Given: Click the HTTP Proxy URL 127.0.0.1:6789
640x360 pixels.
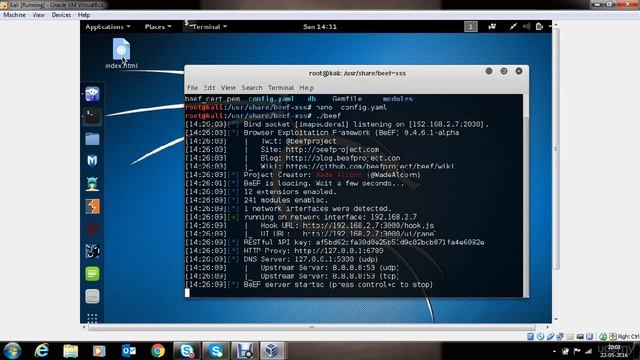Looking at the screenshot, I should pos(339,251).
